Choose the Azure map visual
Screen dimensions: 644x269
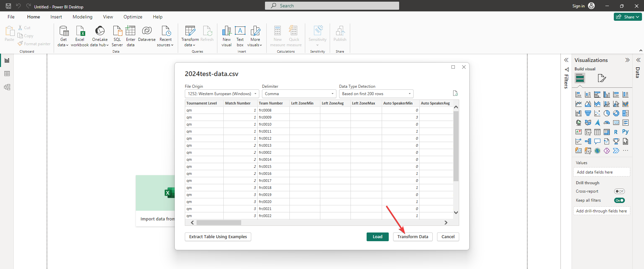597,123
